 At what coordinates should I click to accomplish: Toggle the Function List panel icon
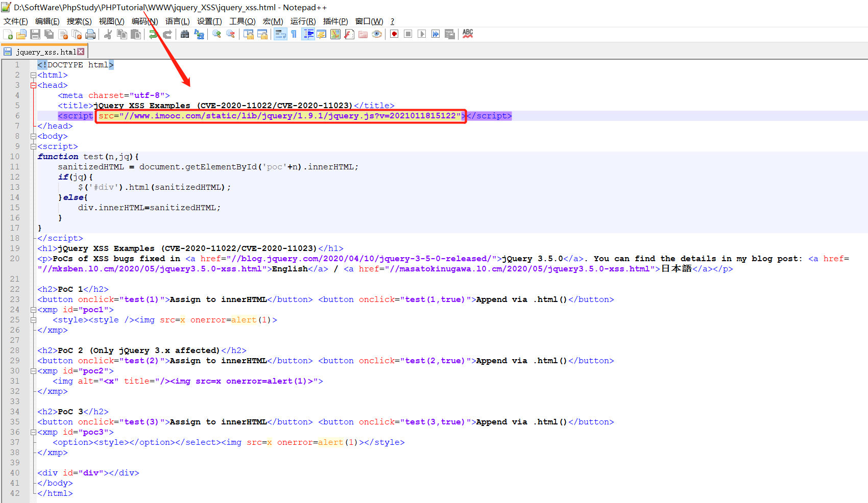click(349, 34)
